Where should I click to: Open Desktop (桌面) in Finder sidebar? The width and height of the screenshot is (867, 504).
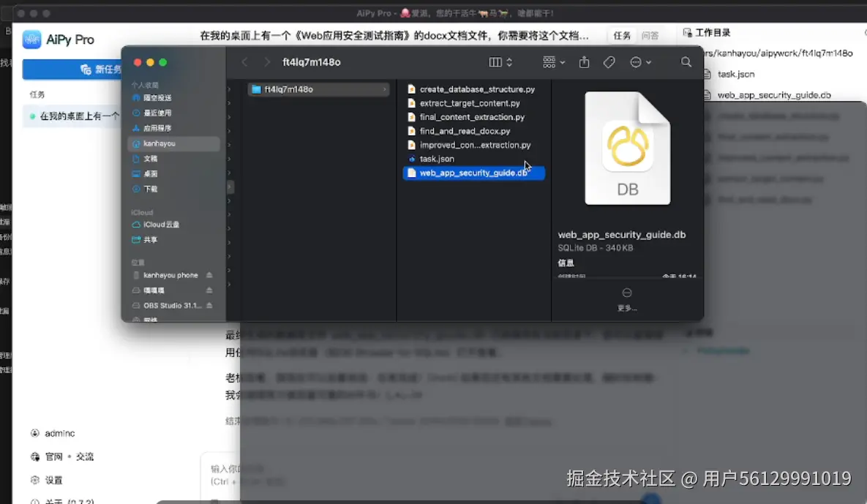[x=173, y=173]
